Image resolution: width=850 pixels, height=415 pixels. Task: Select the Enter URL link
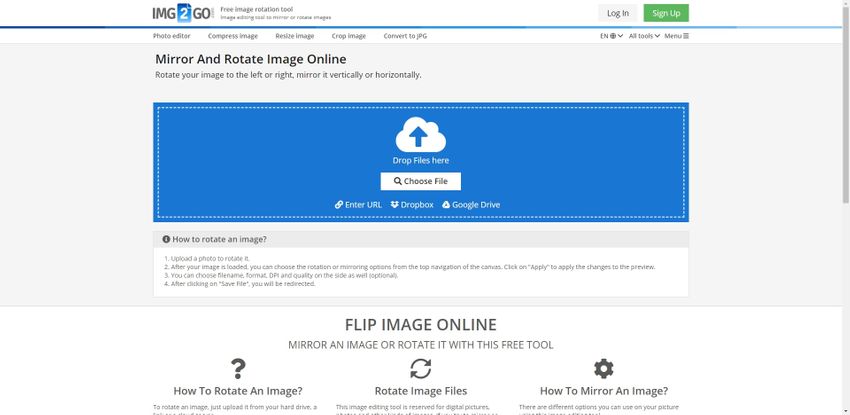358,205
